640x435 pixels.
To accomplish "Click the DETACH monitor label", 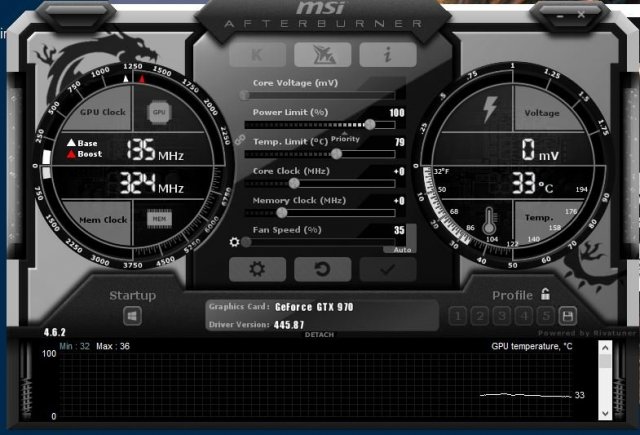I will pos(319,334).
